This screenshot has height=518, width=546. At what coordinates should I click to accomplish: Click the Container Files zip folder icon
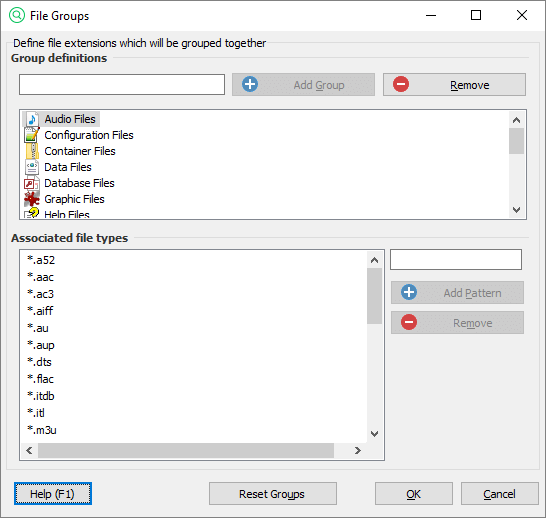click(32, 151)
